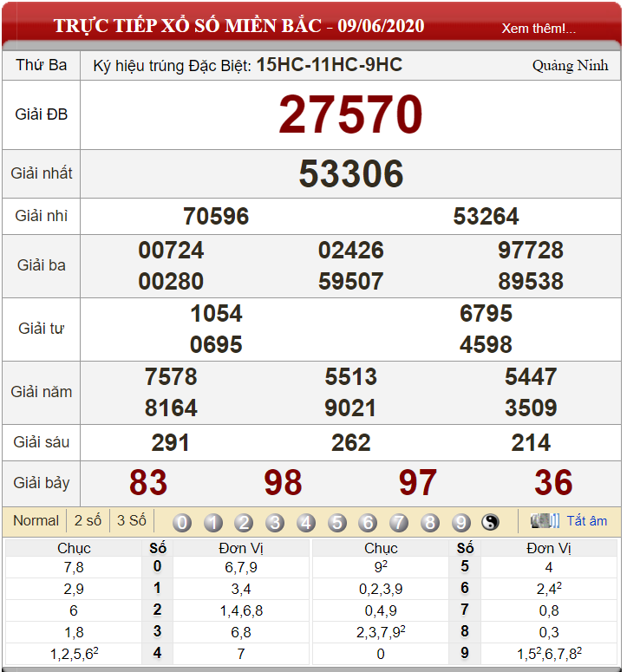Click Đơn Vị value 1,4,6,8 in row 2
627x672 pixels.
(x=241, y=610)
